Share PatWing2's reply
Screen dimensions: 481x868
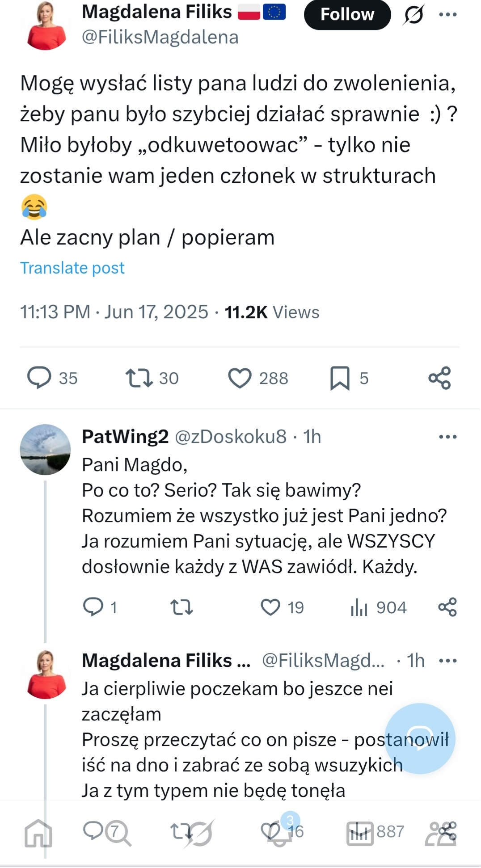click(447, 607)
